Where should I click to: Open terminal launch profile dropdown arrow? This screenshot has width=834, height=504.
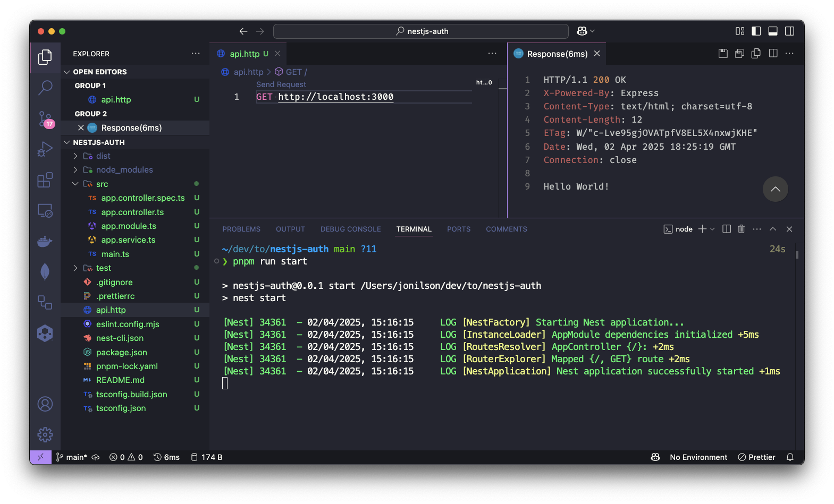point(712,229)
